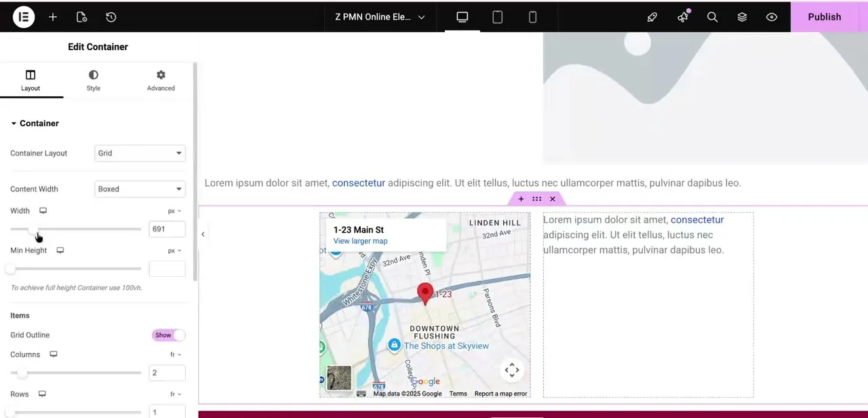Collapse the panel with arrow handle
This screenshot has width=868, height=418.
(203, 234)
